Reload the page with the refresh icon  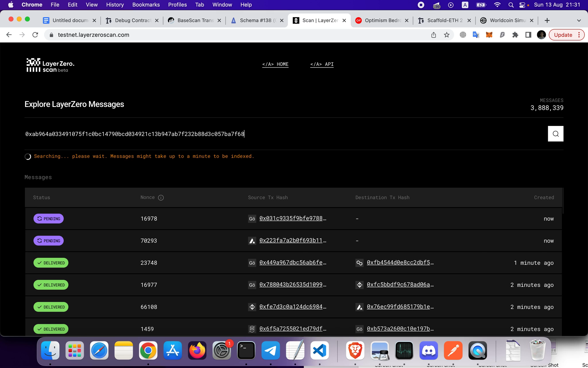point(35,35)
